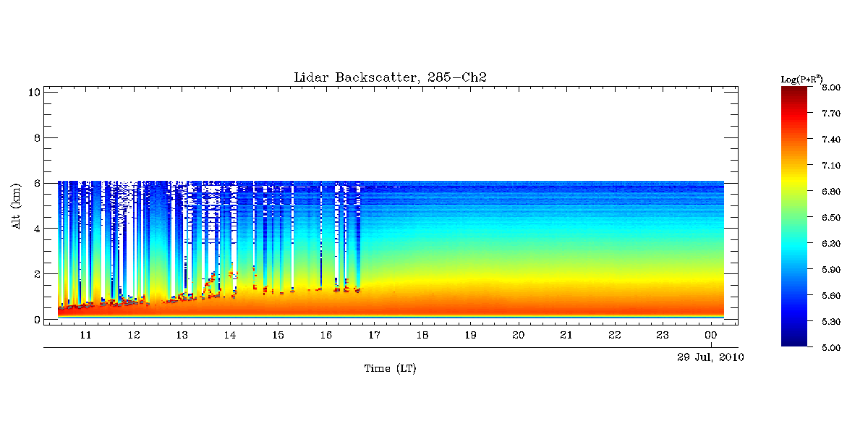Click the time tick label 19

[470, 335]
